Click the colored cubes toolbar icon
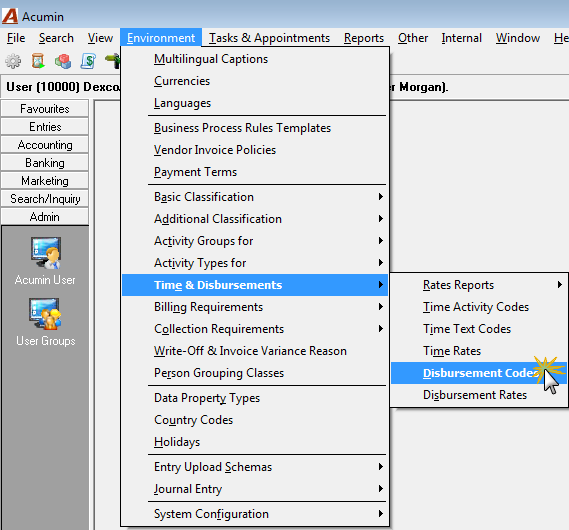The height and width of the screenshot is (530, 569). pos(63,61)
